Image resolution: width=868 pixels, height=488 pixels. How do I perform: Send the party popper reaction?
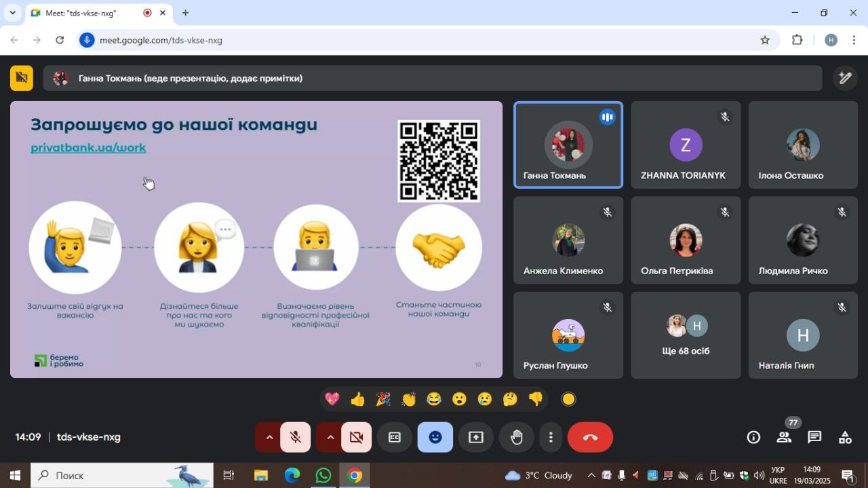point(383,399)
